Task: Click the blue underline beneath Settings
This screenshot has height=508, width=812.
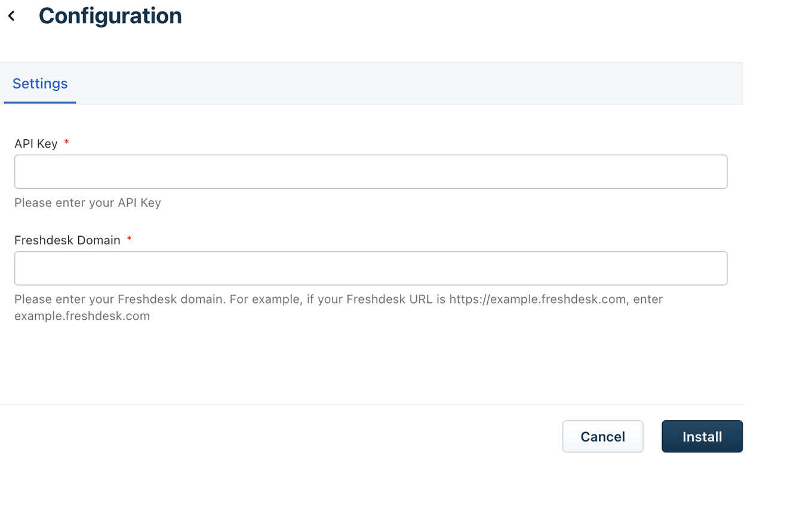Action: (x=39, y=103)
